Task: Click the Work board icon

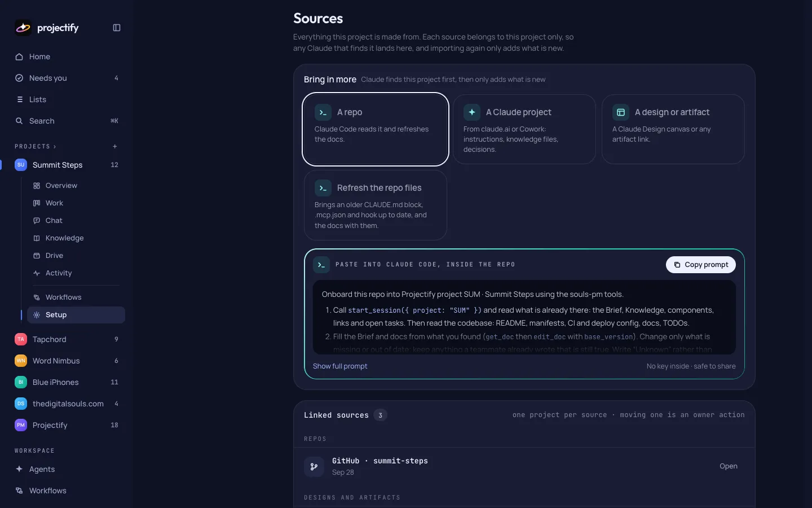Action: click(x=37, y=203)
